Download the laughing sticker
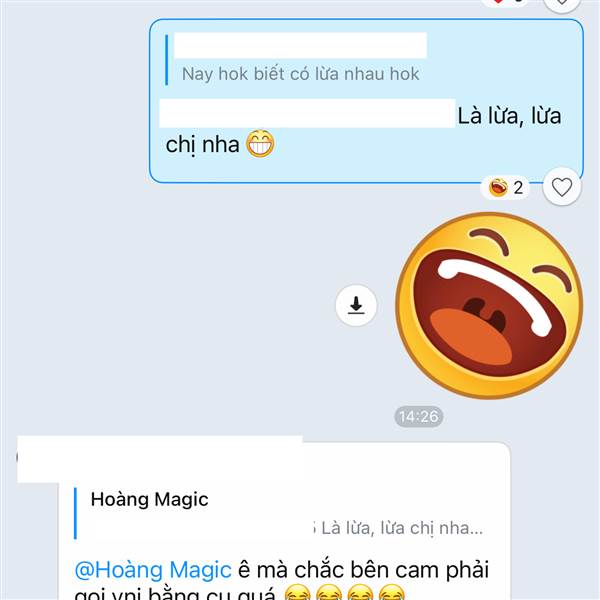This screenshot has height=600, width=600. tap(356, 305)
